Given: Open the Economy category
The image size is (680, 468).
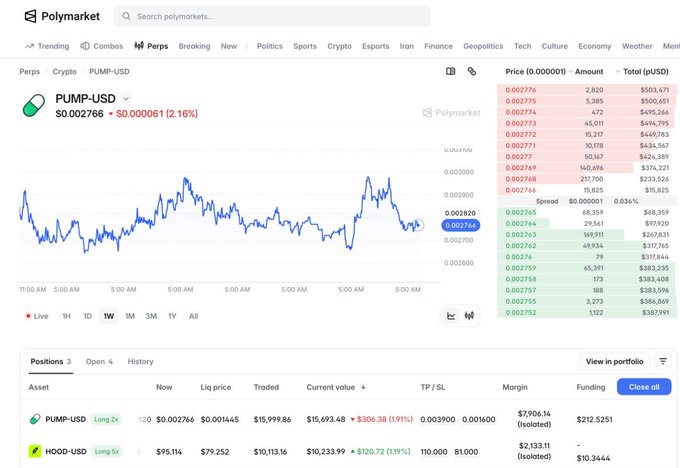Looking at the screenshot, I should click(x=595, y=46).
